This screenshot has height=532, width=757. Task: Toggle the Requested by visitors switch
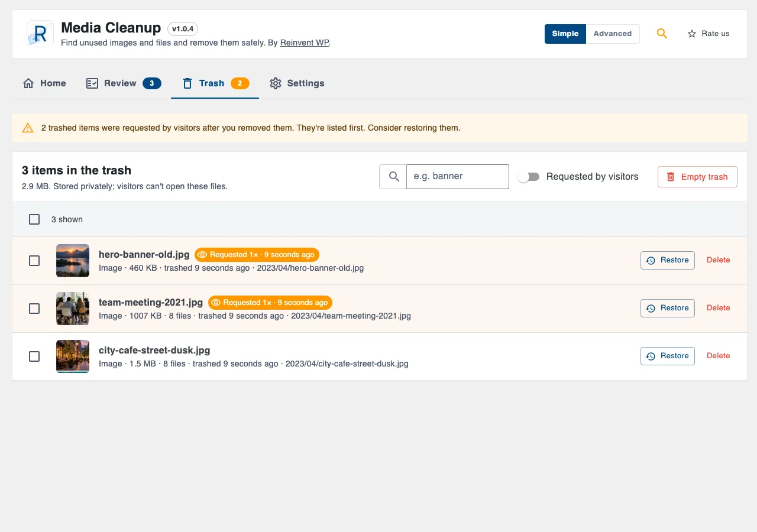point(529,177)
